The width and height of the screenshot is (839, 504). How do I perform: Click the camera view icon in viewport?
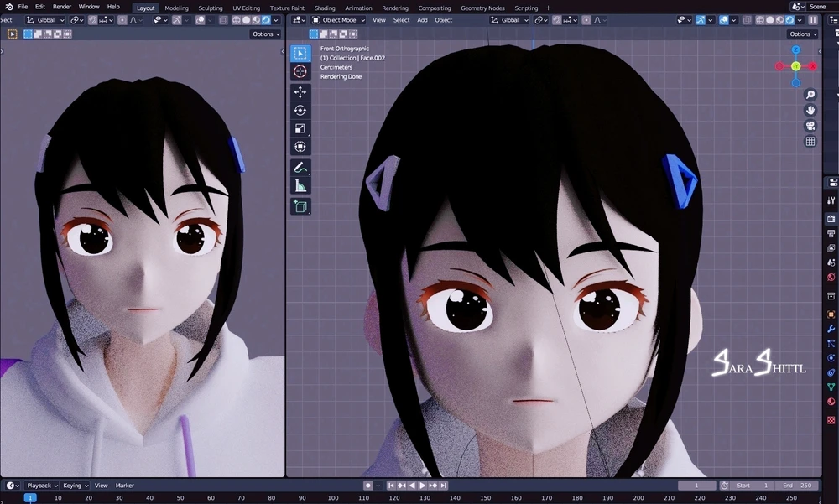click(810, 126)
